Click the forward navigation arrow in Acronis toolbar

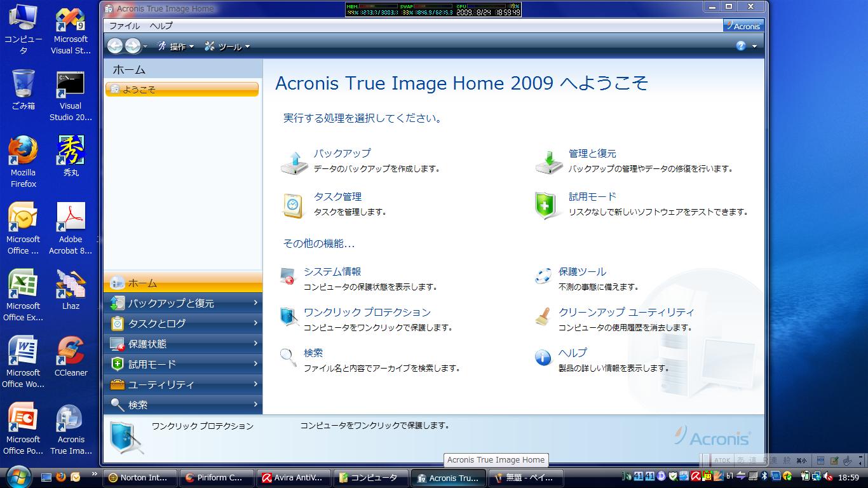coord(133,46)
